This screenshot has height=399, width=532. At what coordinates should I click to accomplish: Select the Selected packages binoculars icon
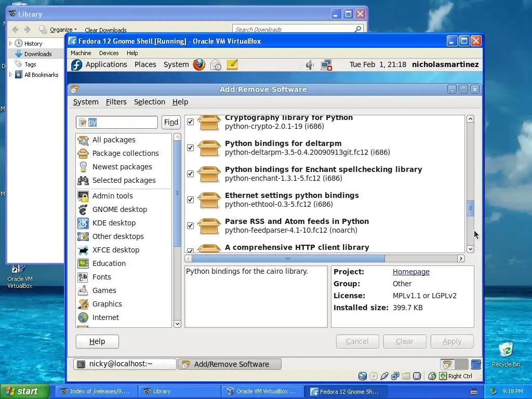point(83,180)
